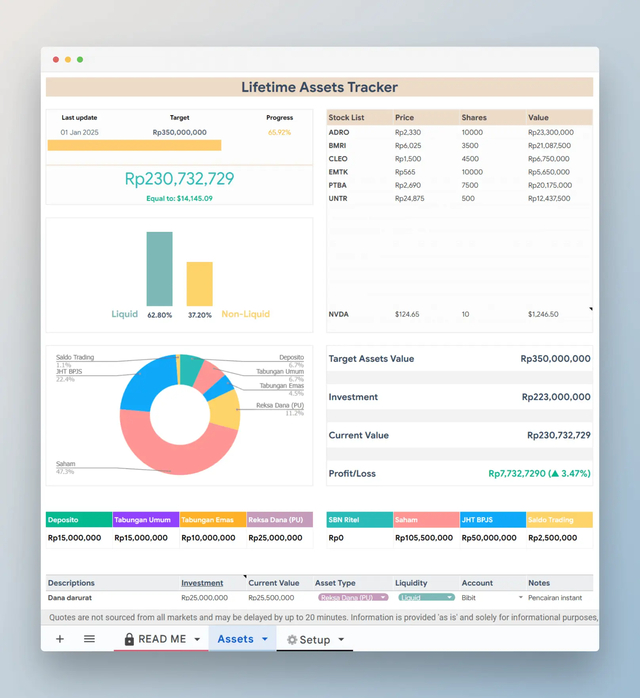
Task: Click the orange progress bar
Action: 134,145
